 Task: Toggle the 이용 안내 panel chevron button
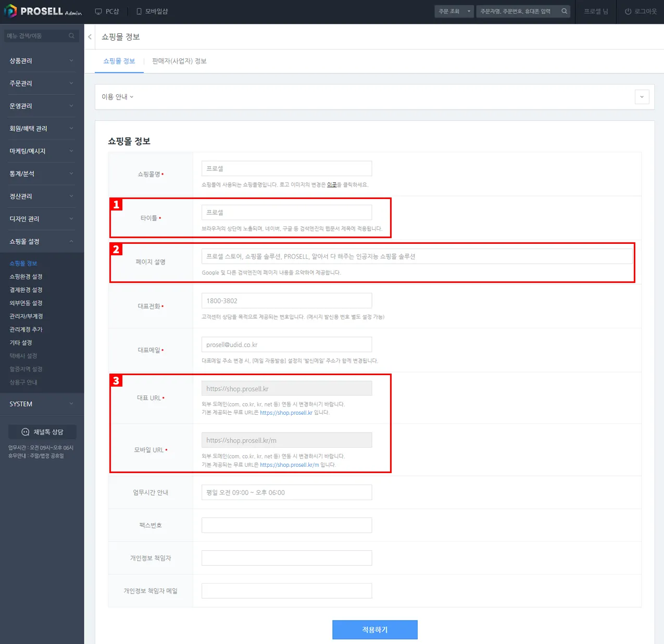(642, 97)
